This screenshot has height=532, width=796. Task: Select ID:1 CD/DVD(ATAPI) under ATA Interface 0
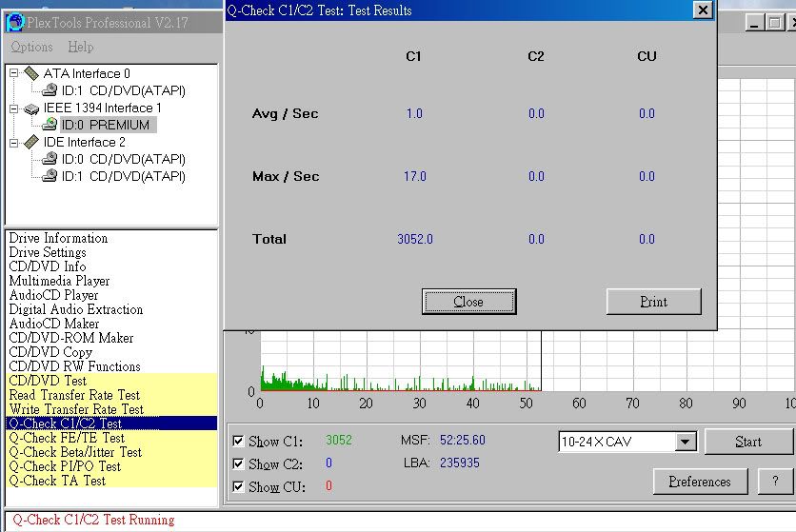(x=124, y=90)
